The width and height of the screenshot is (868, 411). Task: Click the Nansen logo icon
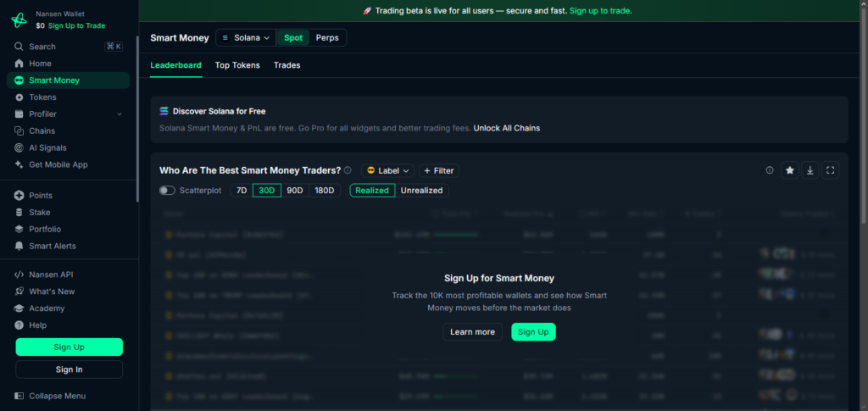(x=19, y=19)
